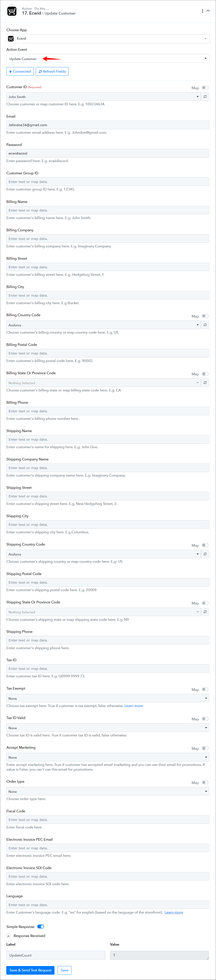Refresh Shipping State Or Province Code icon
The width and height of the screenshot is (216, 980).
tap(205, 612)
